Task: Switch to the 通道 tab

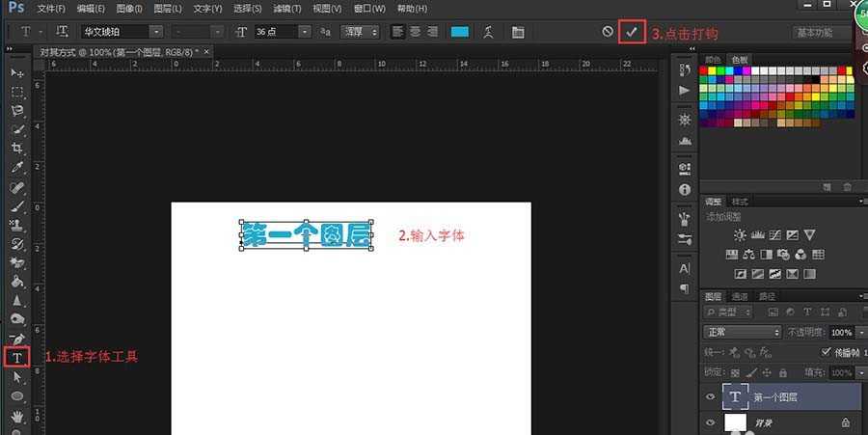Action: click(x=740, y=296)
